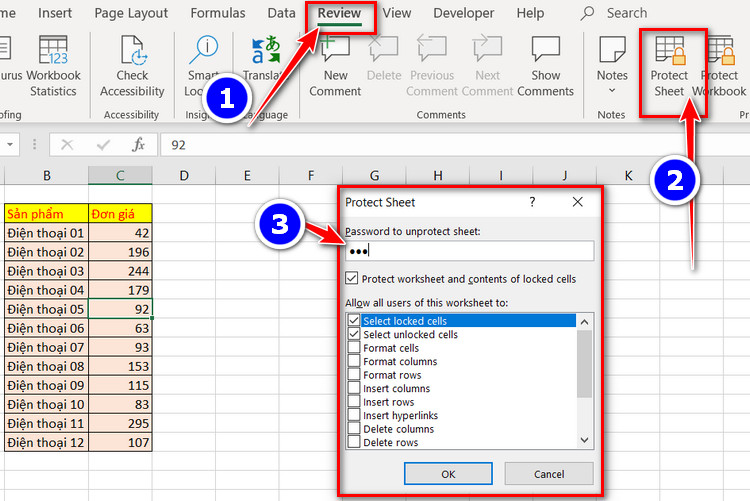The width and height of the screenshot is (750, 501).
Task: Uncheck Protect worksheet and contents option
Action: click(x=351, y=279)
